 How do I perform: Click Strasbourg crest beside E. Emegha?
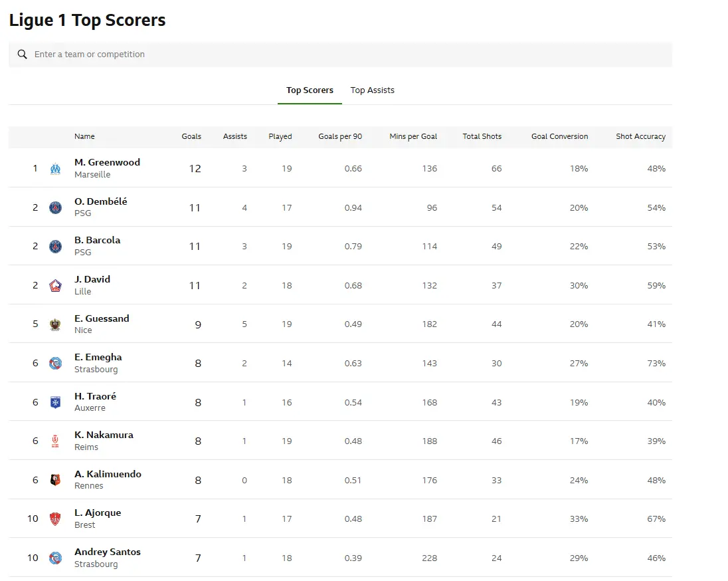[55, 364]
